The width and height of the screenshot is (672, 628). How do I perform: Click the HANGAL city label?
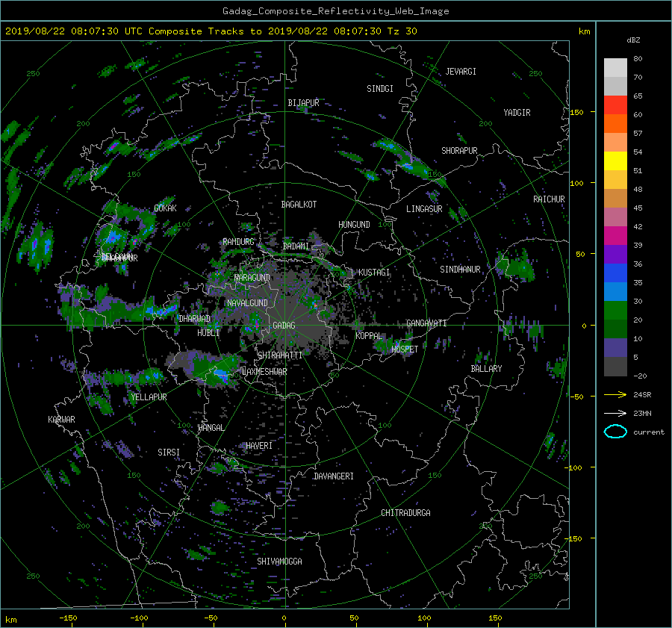point(211,428)
